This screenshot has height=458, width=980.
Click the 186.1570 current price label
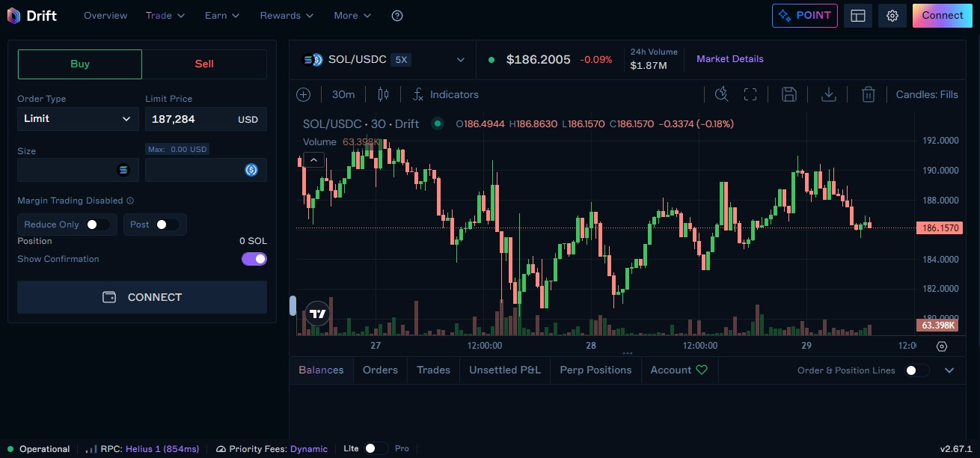click(x=940, y=228)
